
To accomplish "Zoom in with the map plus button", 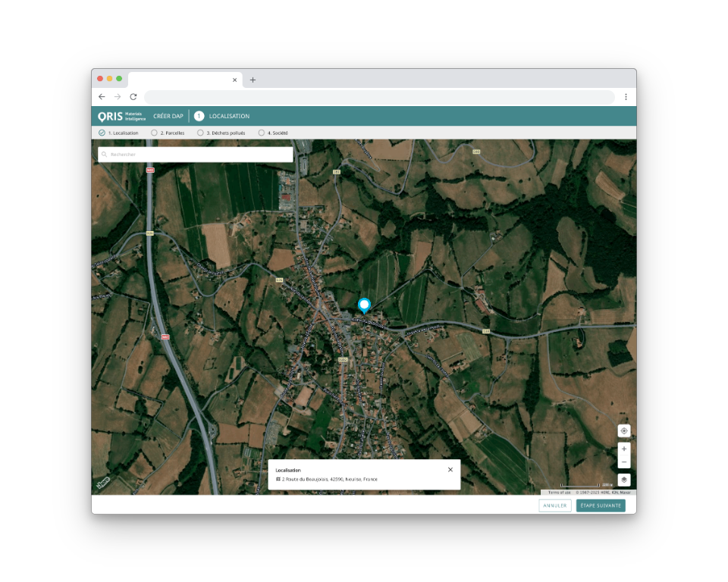I will click(x=623, y=449).
